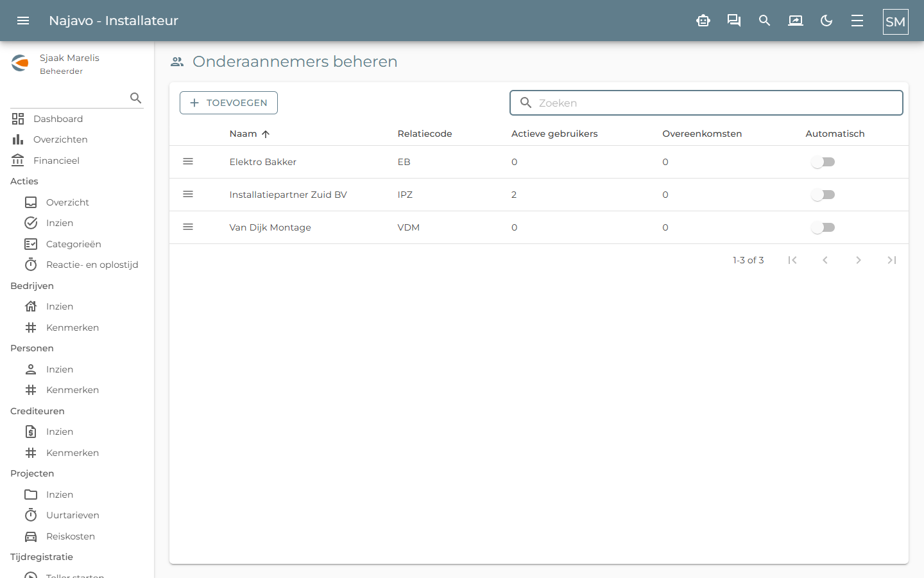Open the Installatiepartner Zuid BV link
Viewport: 924px width, 578px height.
click(288, 195)
